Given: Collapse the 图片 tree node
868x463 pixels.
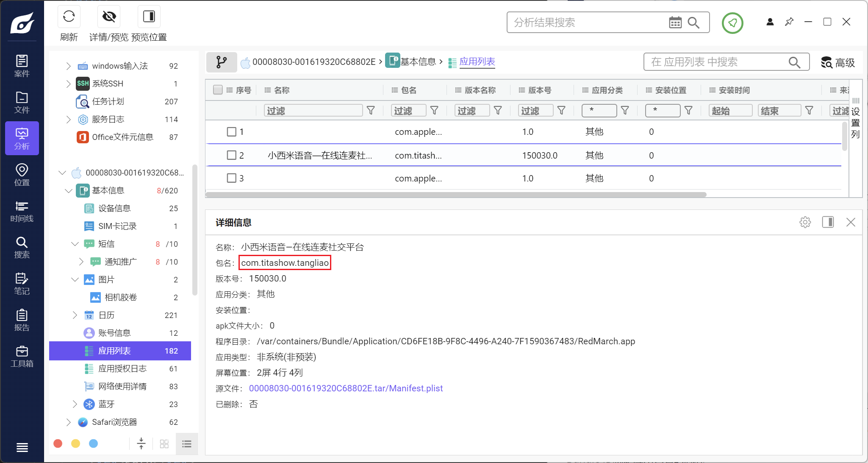Looking at the screenshot, I should pos(75,279).
